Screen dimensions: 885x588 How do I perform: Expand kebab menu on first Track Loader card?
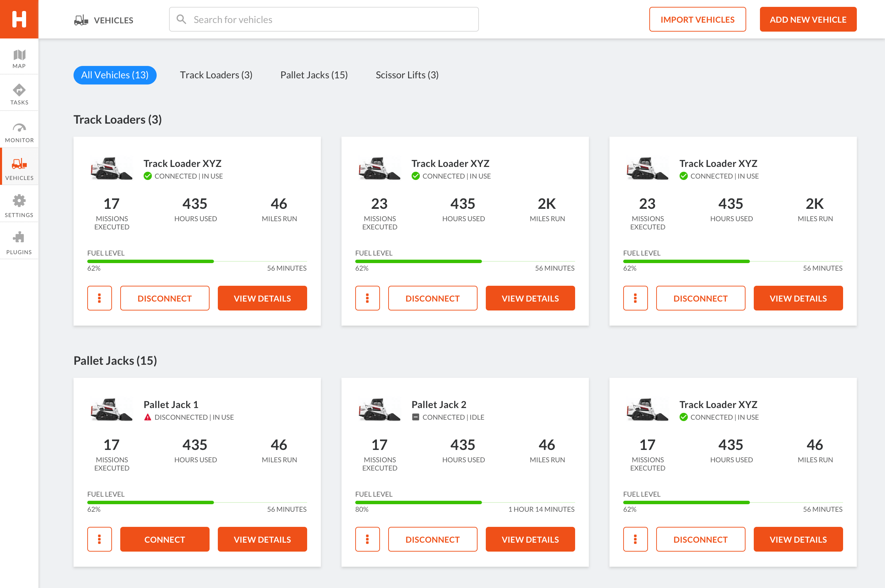click(99, 298)
